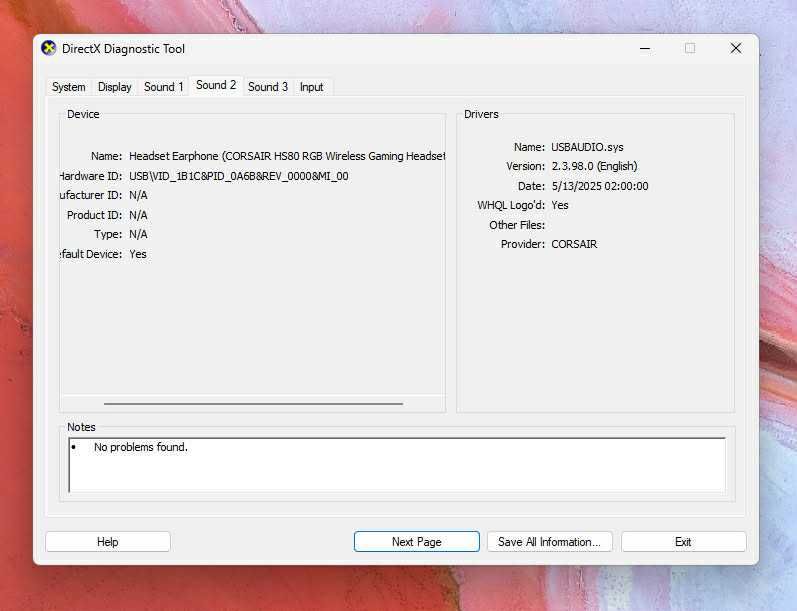This screenshot has width=797, height=611.
Task: Click the driver version 2.3.98.0 (English)
Action: click(x=594, y=166)
